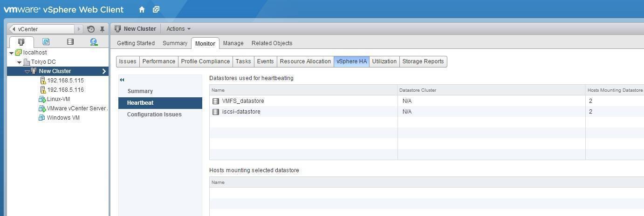This screenshot has width=644, height=216.
Task: Open the Related Objects tab
Action: tap(272, 43)
